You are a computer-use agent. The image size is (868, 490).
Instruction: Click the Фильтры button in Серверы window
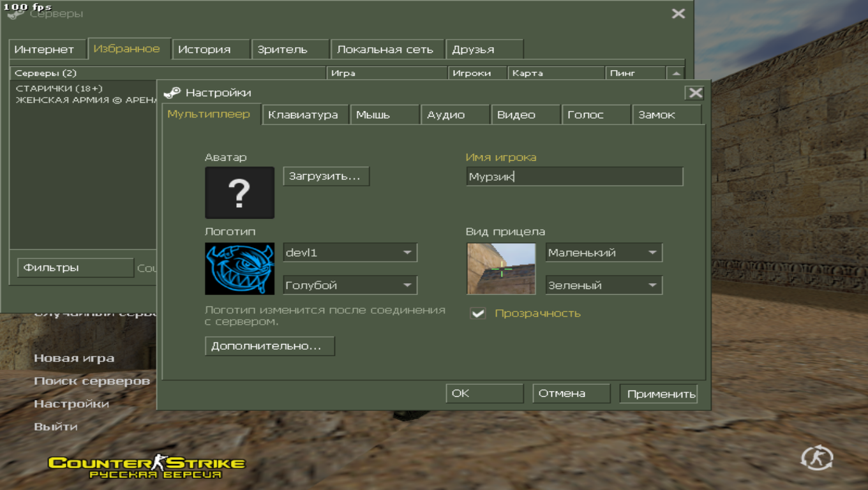tap(75, 268)
